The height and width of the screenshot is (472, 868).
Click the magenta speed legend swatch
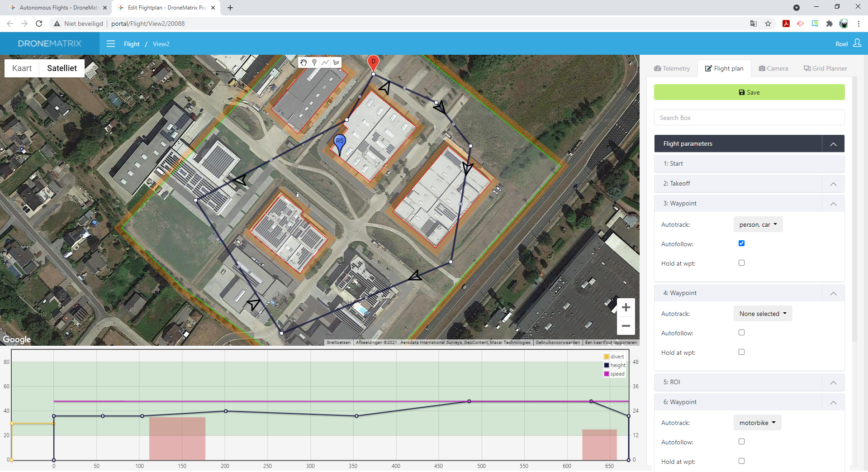point(607,374)
